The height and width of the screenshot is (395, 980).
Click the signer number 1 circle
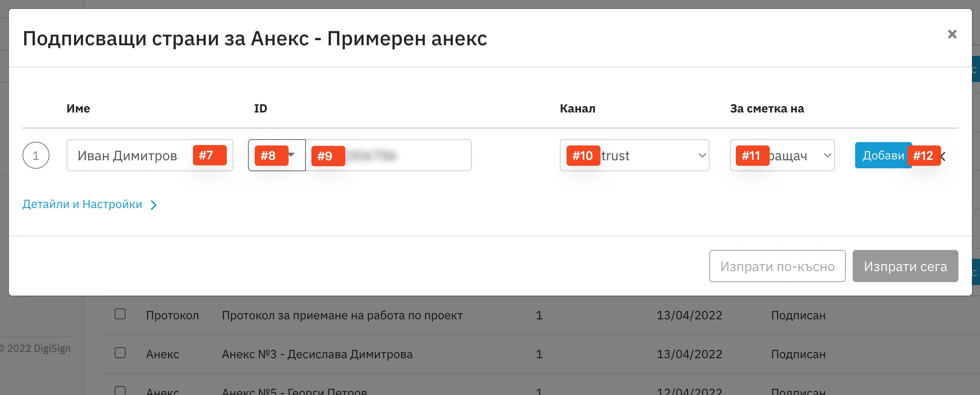click(x=36, y=155)
